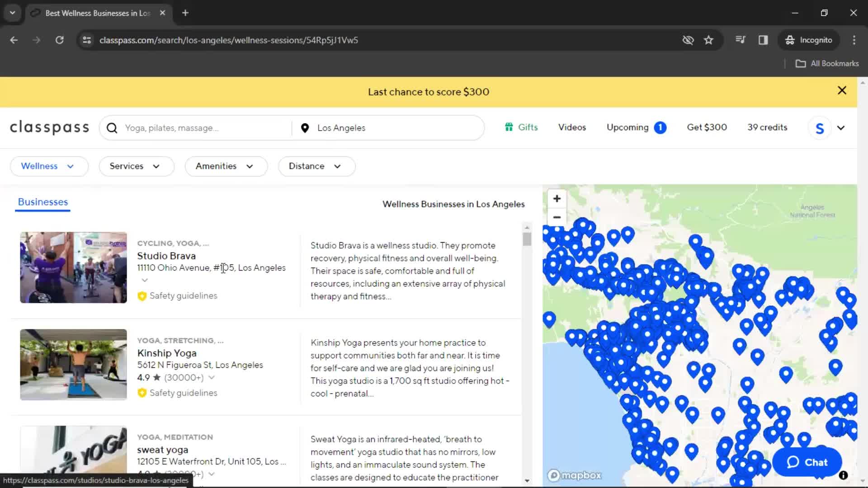868x488 pixels.
Task: Click the Get $300 link
Action: click(707, 127)
